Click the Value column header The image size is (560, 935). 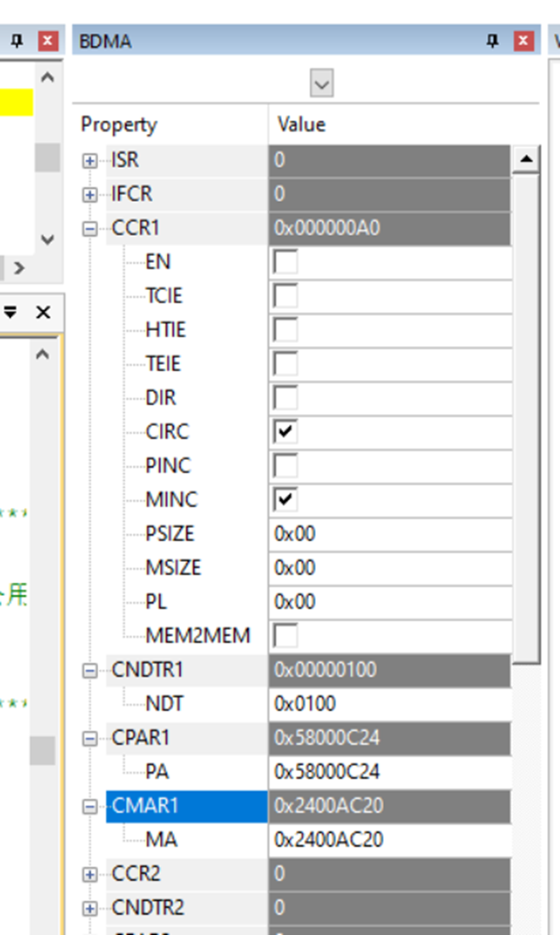click(403, 124)
